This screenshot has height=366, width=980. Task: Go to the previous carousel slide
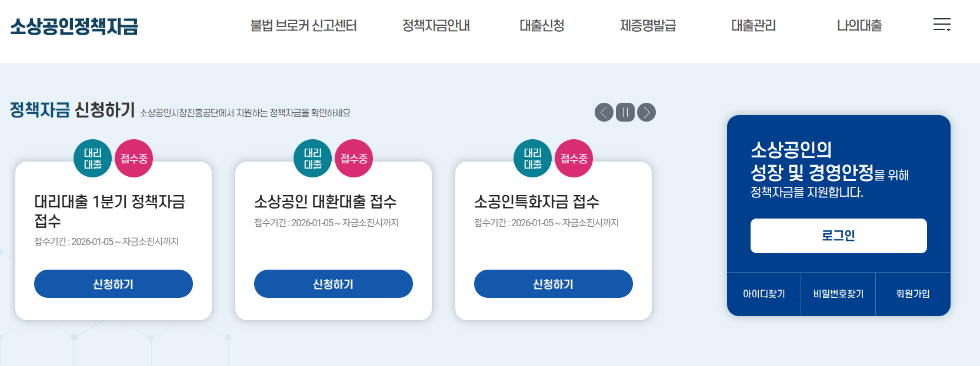point(604,112)
